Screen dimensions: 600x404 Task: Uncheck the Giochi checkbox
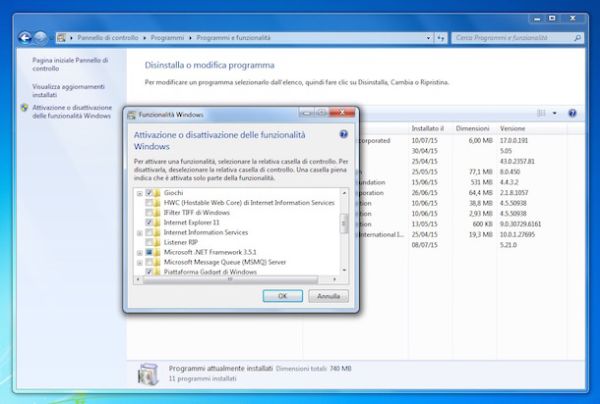[150, 191]
